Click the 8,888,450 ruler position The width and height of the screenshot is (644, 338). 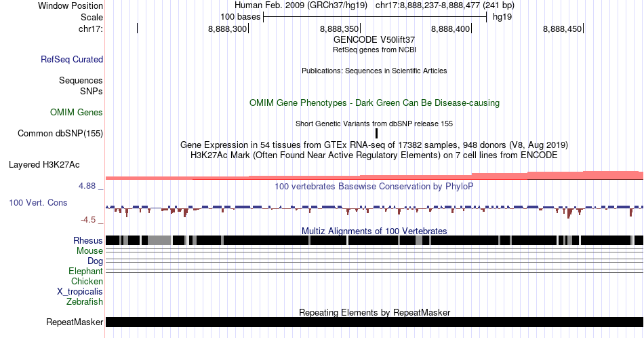click(x=562, y=29)
